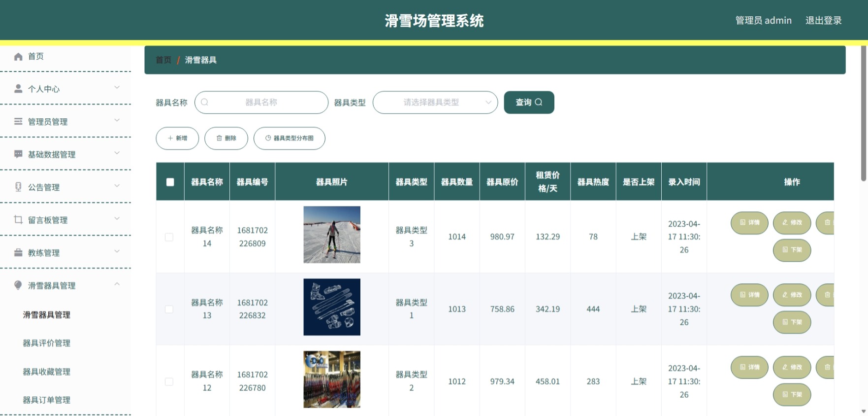Click the vertical page scrollbar thumb
The width and height of the screenshot is (868, 416).
(864, 113)
